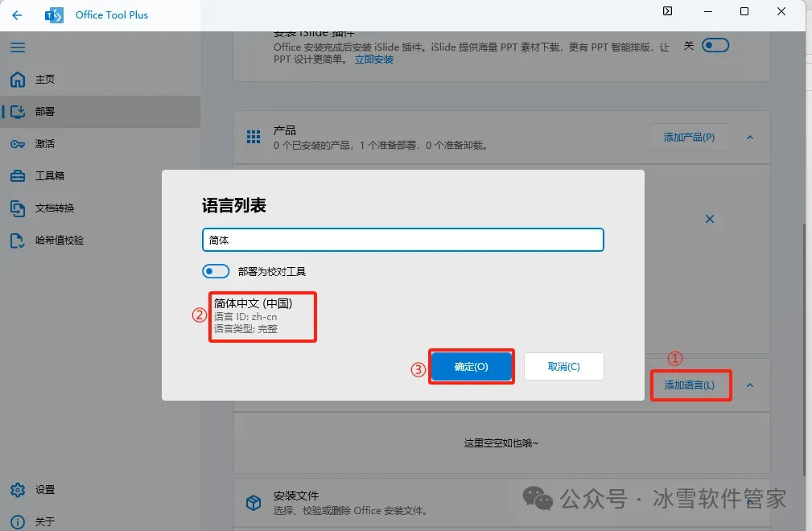Click the home icon beside 主页
812x531 pixels.
(x=18, y=79)
